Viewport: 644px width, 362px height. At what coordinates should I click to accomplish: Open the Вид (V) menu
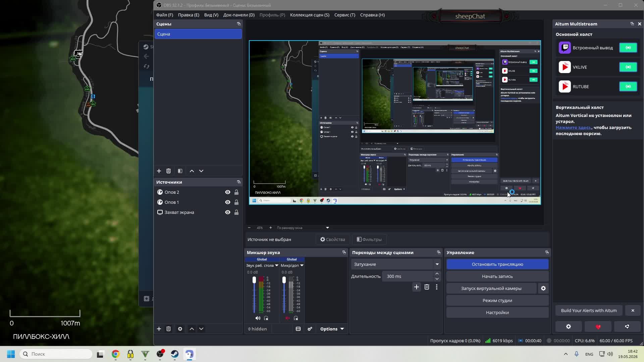click(211, 15)
